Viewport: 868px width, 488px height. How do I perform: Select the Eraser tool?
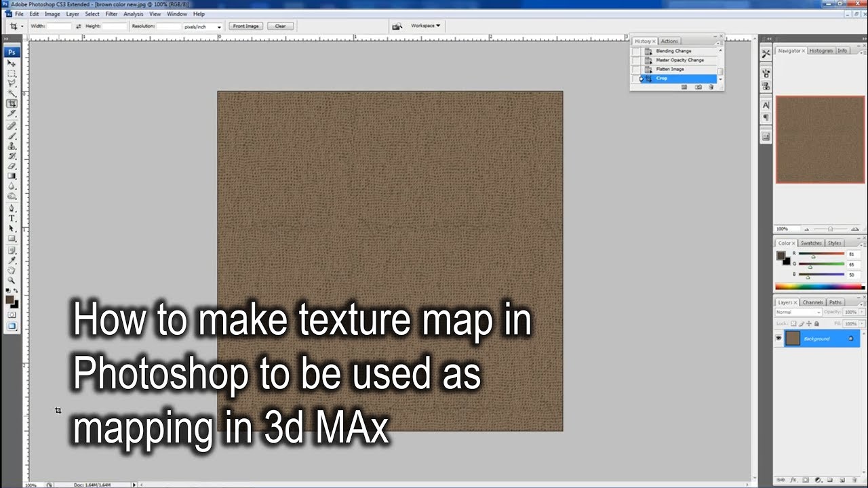click(x=12, y=166)
